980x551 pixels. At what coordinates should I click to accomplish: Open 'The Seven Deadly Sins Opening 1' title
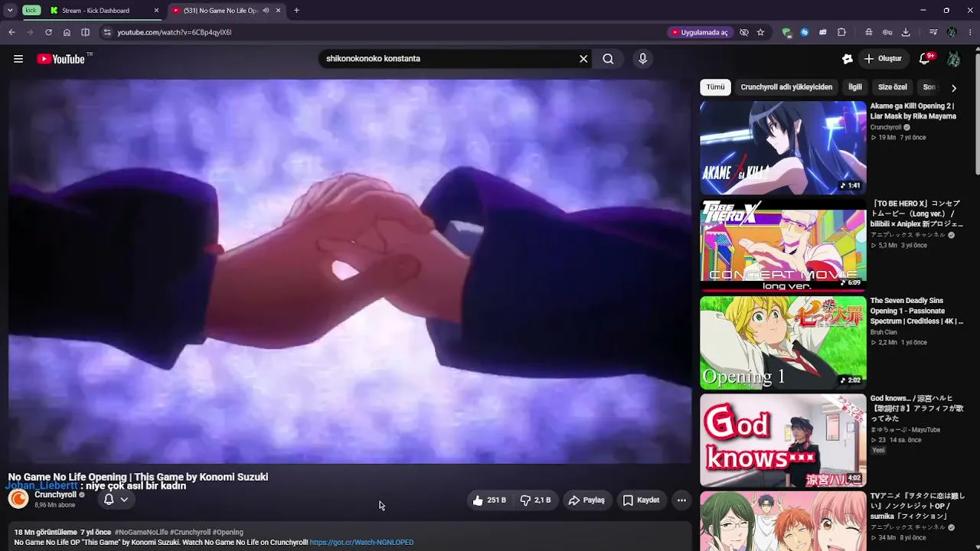[x=916, y=311]
